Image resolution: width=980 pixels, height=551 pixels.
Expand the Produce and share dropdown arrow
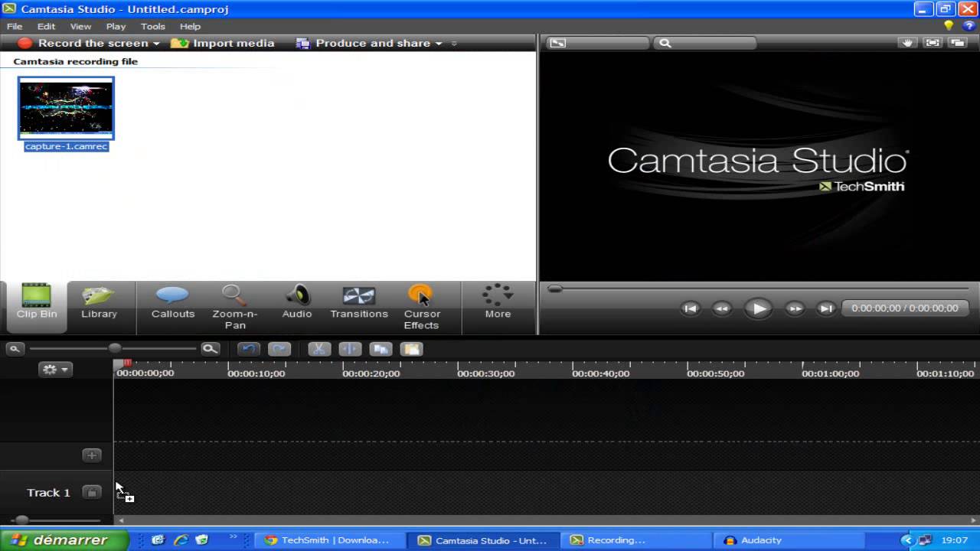click(439, 44)
